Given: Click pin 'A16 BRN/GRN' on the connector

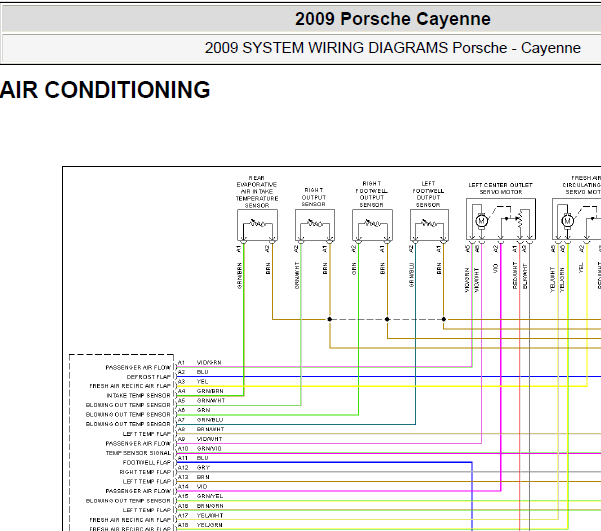Looking at the screenshot, I should coord(200,506).
